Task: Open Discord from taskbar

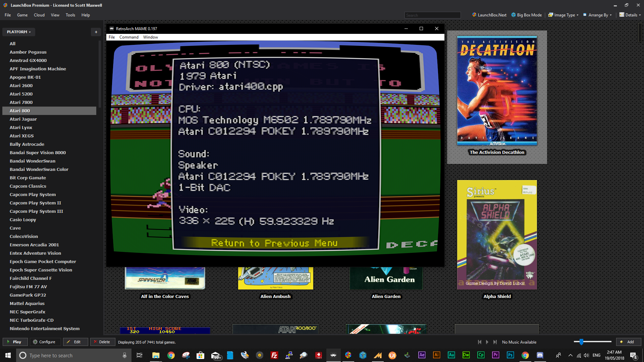Action: pyautogui.click(x=540, y=355)
